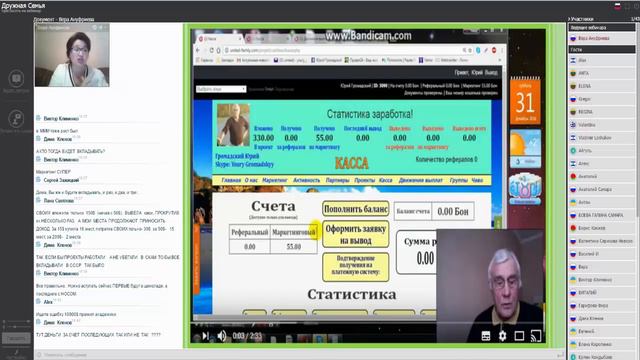Open the 'Группы' menu item
640x360 pixels.
458,180
